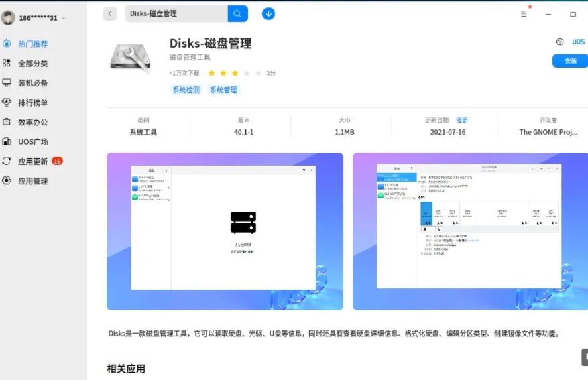This screenshot has height=380, width=588.
Task: Click the user avatar picture
Action: pyautogui.click(x=8, y=17)
